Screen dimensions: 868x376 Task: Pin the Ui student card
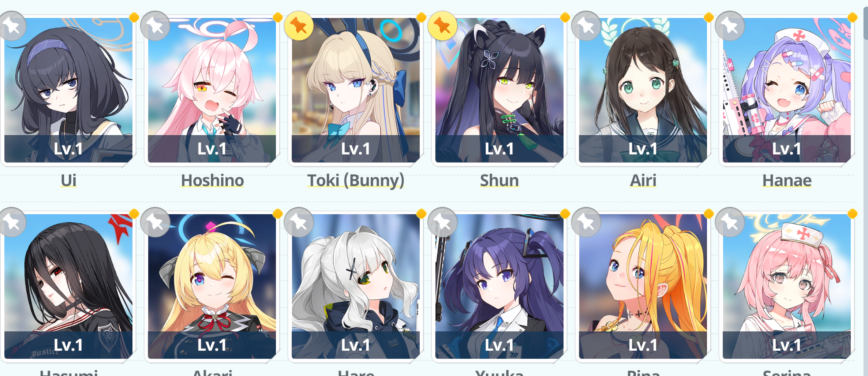[12, 26]
